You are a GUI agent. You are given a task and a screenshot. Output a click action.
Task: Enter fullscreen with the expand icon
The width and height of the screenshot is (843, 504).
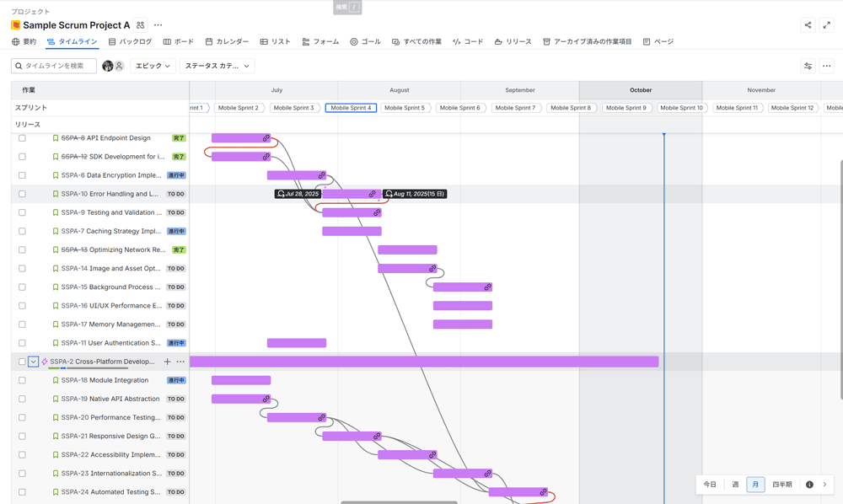(x=827, y=25)
